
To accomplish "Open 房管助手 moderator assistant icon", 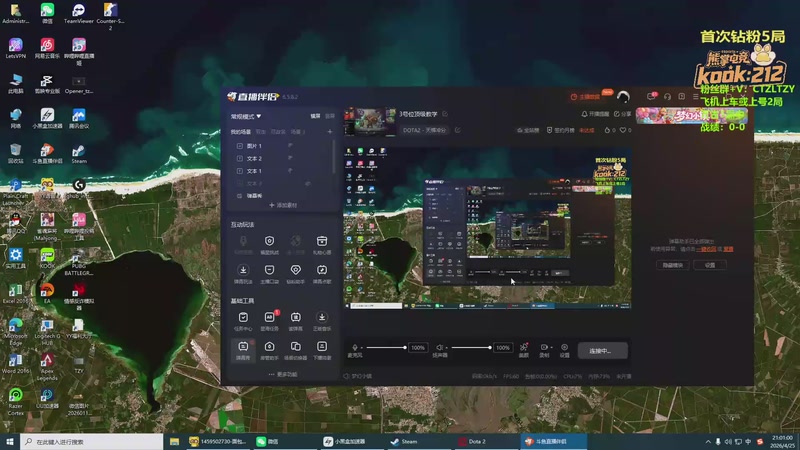I will [x=269, y=350].
